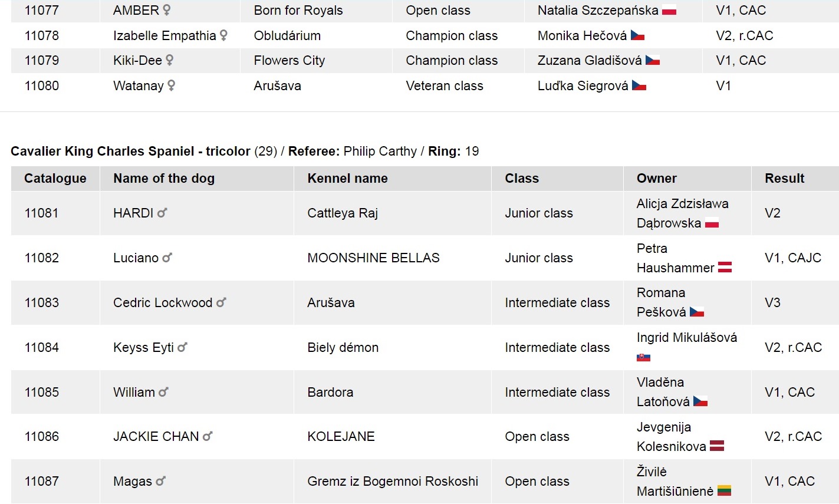Click the female symbol after Izabelle Empathia

click(223, 35)
